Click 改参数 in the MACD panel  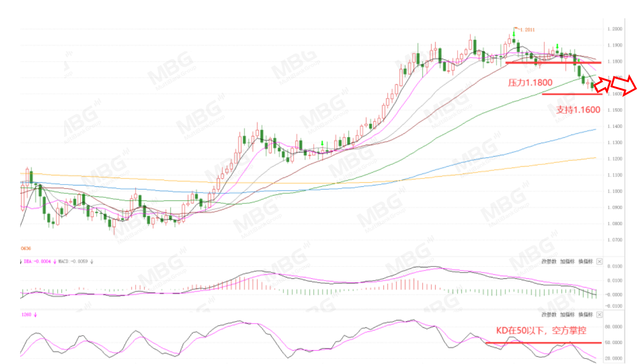click(x=549, y=262)
